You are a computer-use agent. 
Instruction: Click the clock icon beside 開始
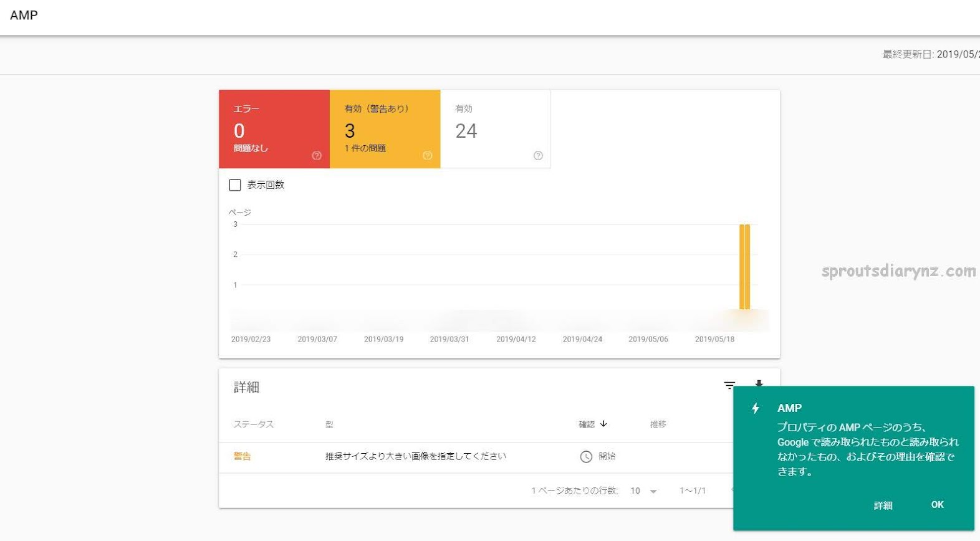(586, 457)
